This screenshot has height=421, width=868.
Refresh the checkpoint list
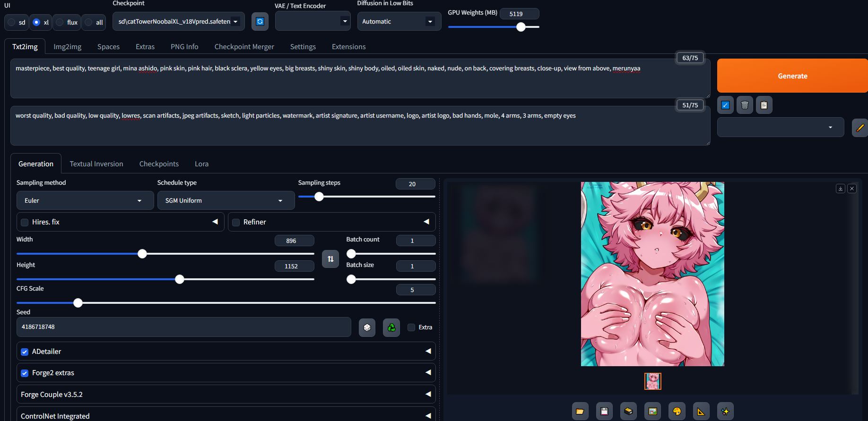pos(260,21)
